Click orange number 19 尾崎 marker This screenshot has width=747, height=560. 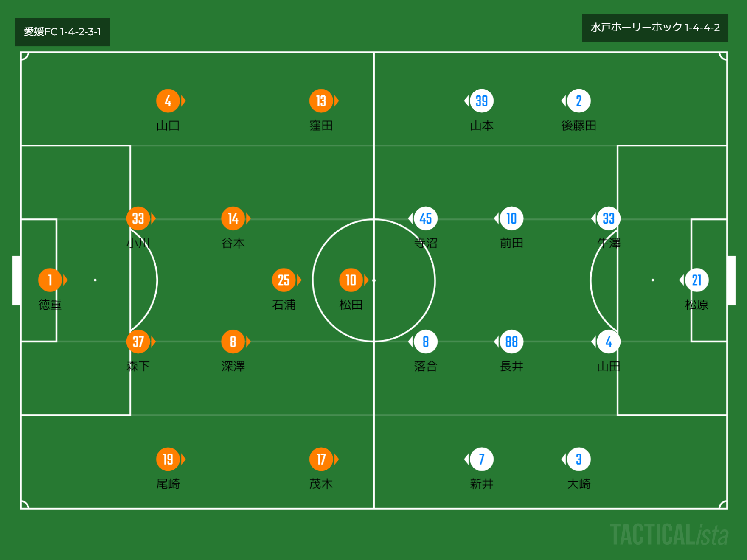pyautogui.click(x=168, y=459)
